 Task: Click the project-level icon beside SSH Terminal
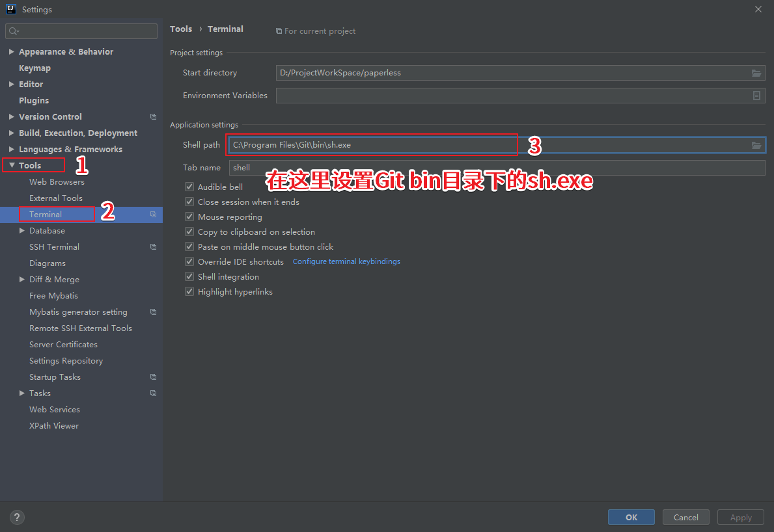pos(153,247)
